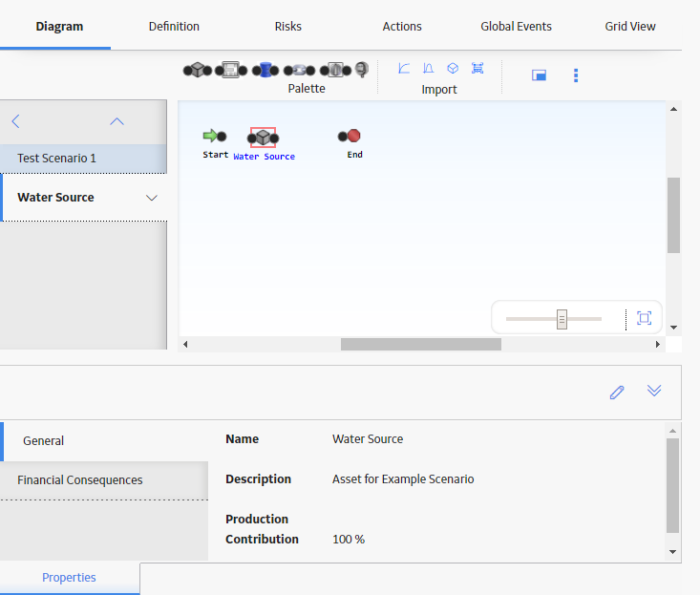Click the Name value 'Water Source'
The width and height of the screenshot is (700, 595).
point(368,439)
